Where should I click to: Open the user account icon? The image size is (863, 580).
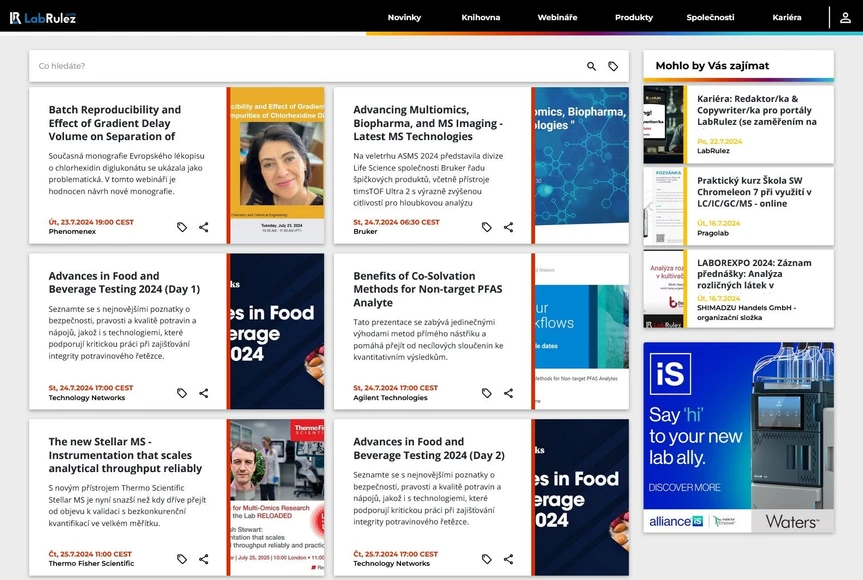pyautogui.click(x=845, y=18)
